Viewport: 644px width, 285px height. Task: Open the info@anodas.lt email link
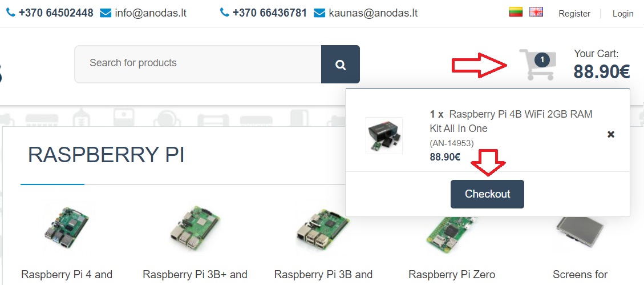pyautogui.click(x=151, y=13)
